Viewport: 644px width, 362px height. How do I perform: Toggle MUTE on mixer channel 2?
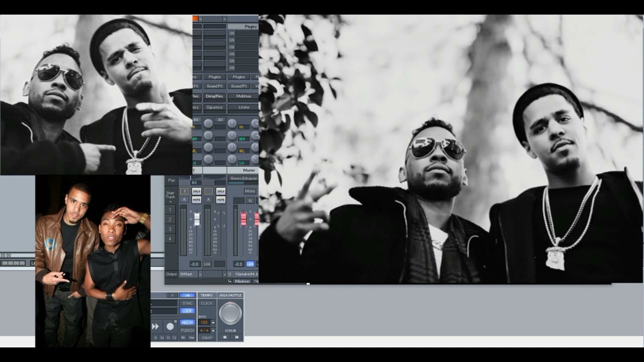(221, 200)
